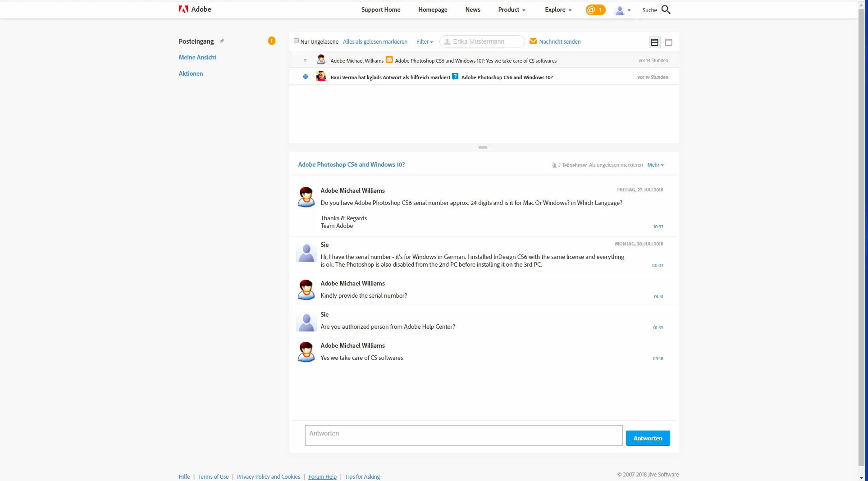Image resolution: width=868 pixels, height=481 pixels.
Task: Click Michael Williams avatar on 27. Juli message
Action: [306, 197]
